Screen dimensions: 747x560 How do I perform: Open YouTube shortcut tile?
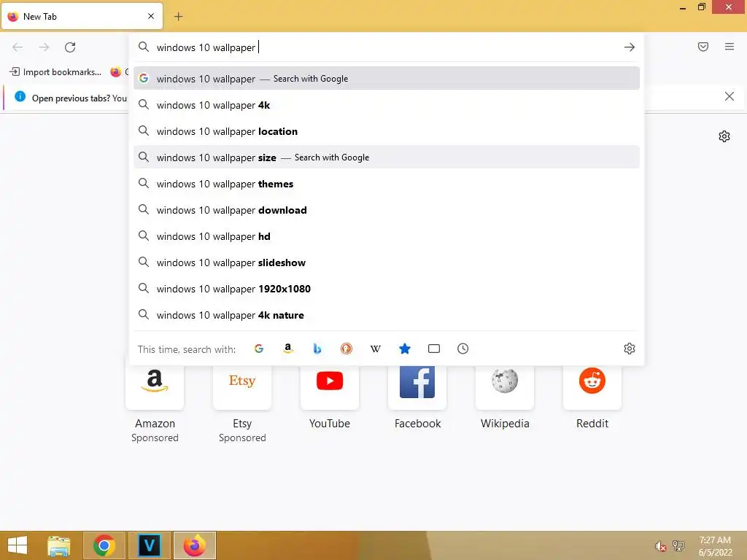pos(330,386)
